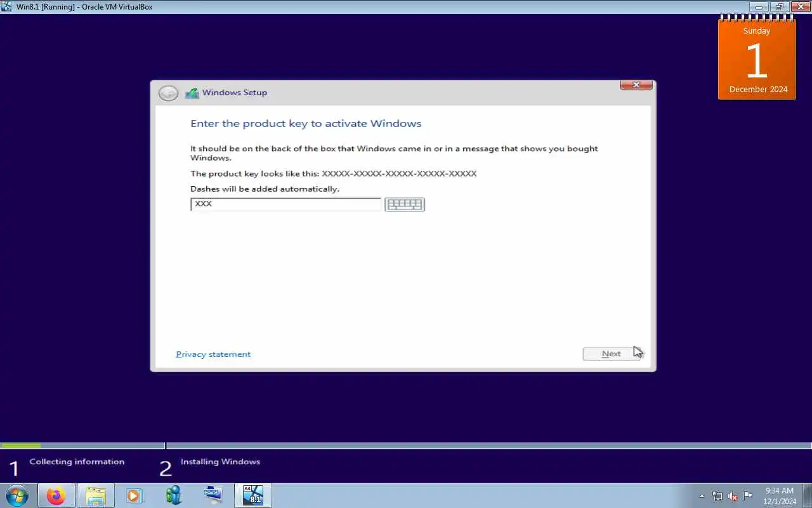The image size is (812, 508).
Task: Click the taskbar clock showing 9:34 AM
Action: point(780,496)
